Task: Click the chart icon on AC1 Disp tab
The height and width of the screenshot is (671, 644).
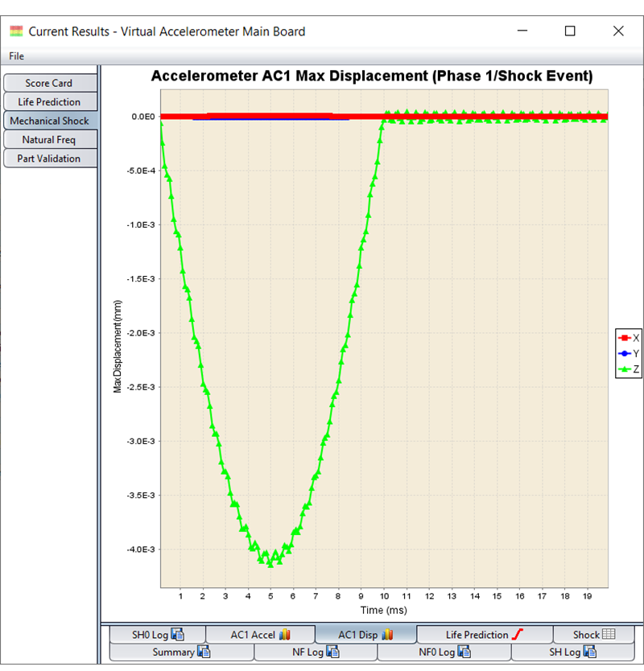Action: (x=388, y=635)
